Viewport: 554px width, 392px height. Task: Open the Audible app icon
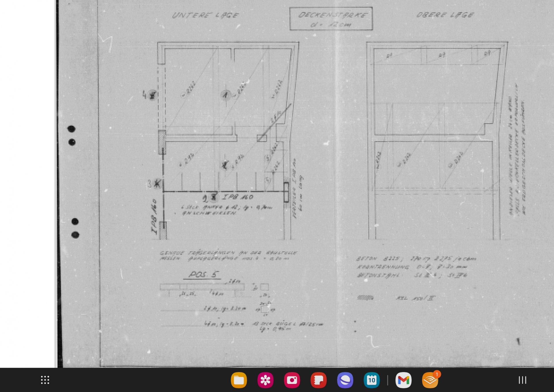pyautogui.click(x=430, y=381)
